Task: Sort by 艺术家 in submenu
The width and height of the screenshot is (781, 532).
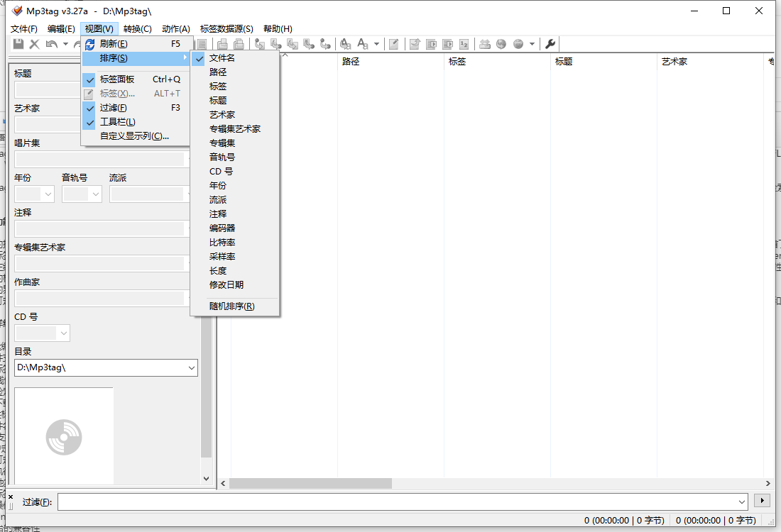Action: point(234,115)
